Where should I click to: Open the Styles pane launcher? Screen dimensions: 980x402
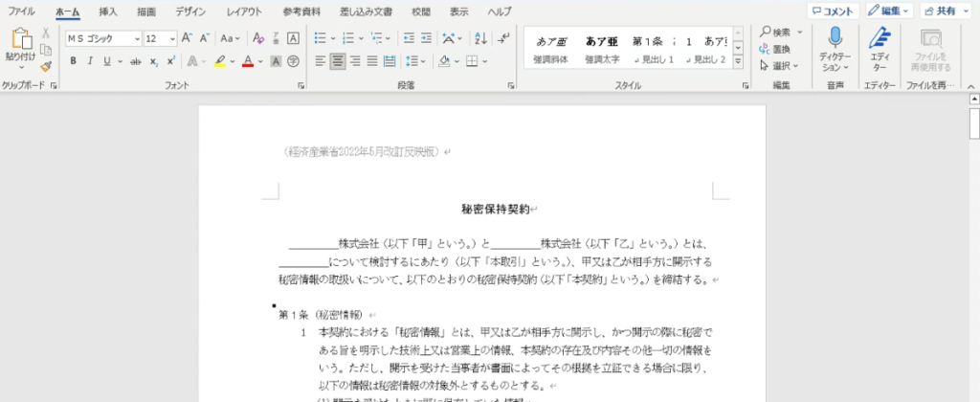pos(746,85)
